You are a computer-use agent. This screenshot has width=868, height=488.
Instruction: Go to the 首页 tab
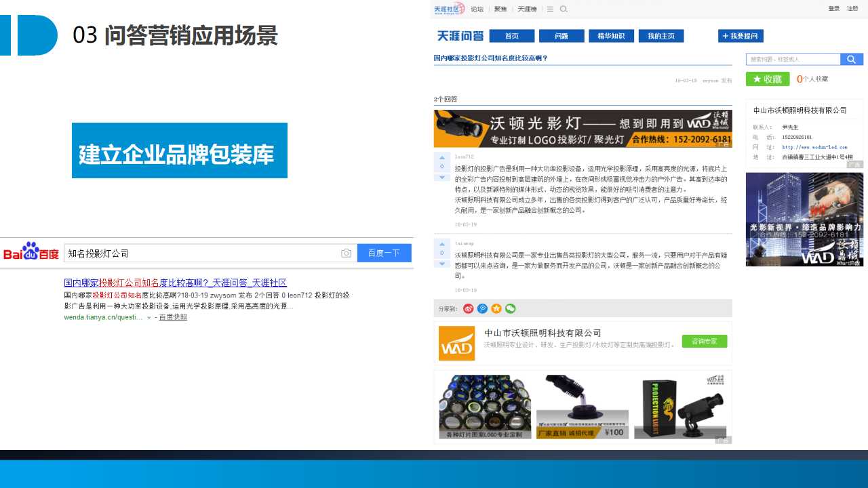click(x=512, y=36)
